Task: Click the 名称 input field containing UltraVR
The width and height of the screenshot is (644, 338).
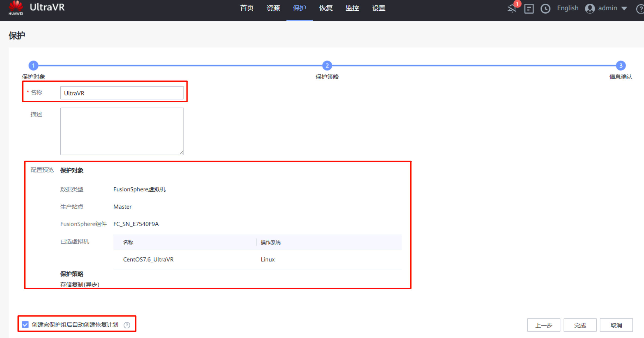Action: [122, 93]
